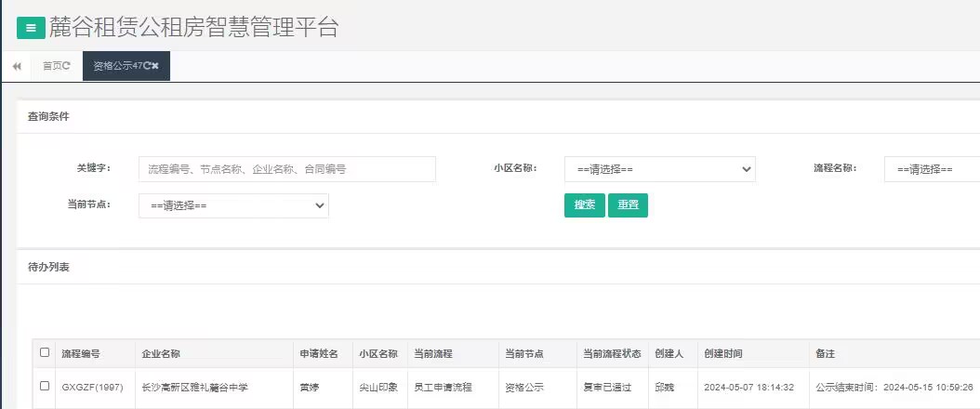Image resolution: width=980 pixels, height=409 pixels.
Task: Refresh the 资格公示47 tab via its icon
Action: pos(147,66)
